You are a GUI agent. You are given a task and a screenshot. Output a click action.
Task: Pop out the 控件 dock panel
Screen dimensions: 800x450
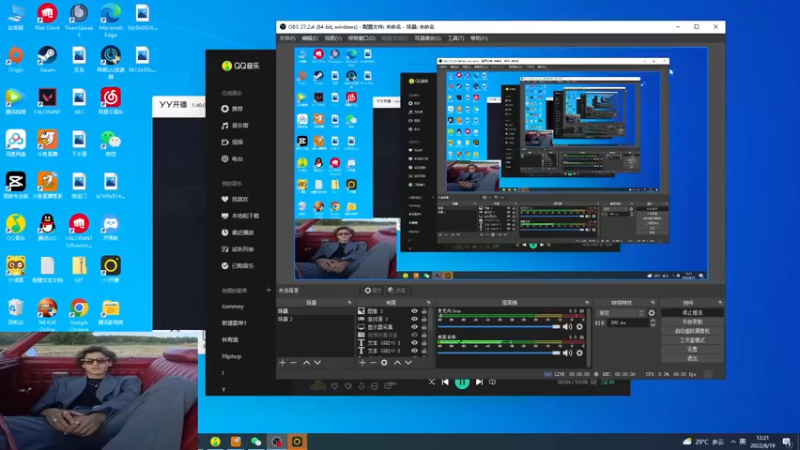(720, 303)
